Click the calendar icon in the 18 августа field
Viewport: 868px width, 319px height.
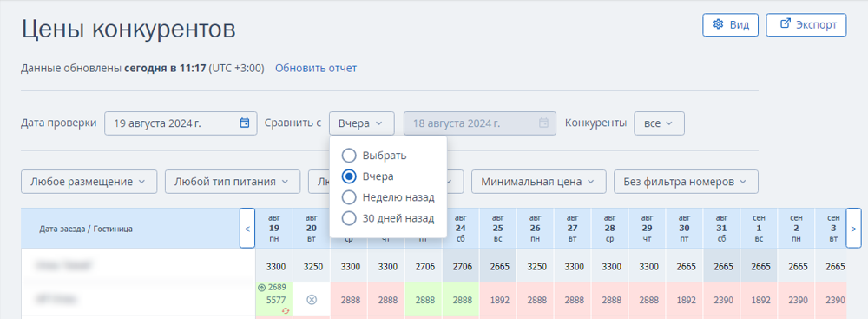(x=543, y=123)
